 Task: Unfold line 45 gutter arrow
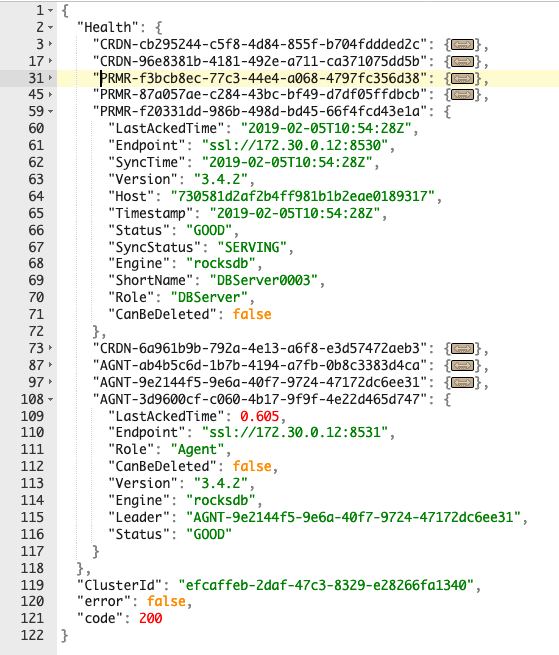coord(51,94)
